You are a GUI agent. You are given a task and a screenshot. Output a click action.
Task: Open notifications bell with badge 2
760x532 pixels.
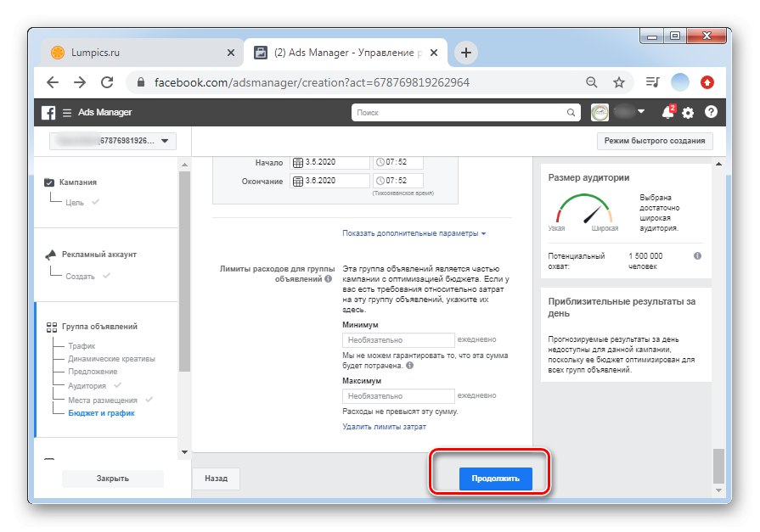pos(668,112)
